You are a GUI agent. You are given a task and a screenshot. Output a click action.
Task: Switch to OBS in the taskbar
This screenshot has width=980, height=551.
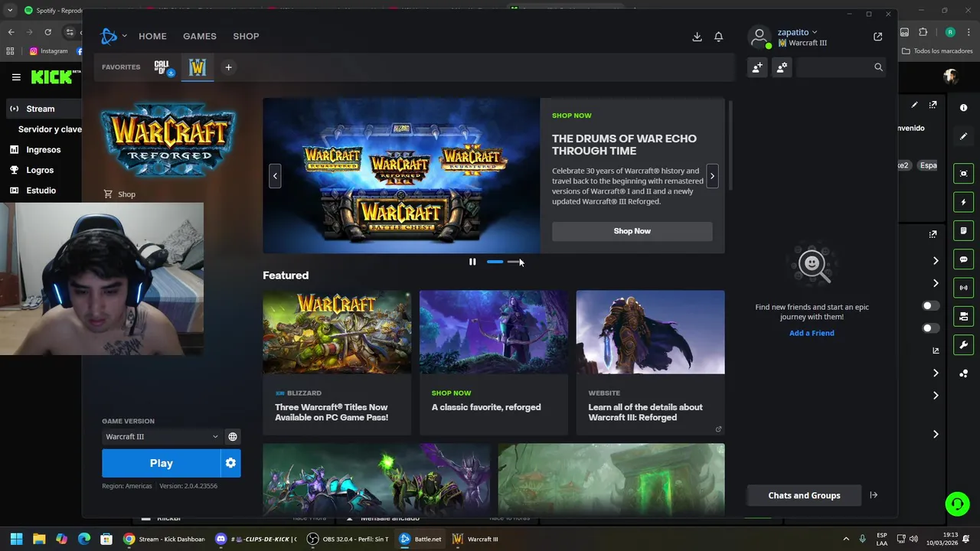(x=348, y=539)
